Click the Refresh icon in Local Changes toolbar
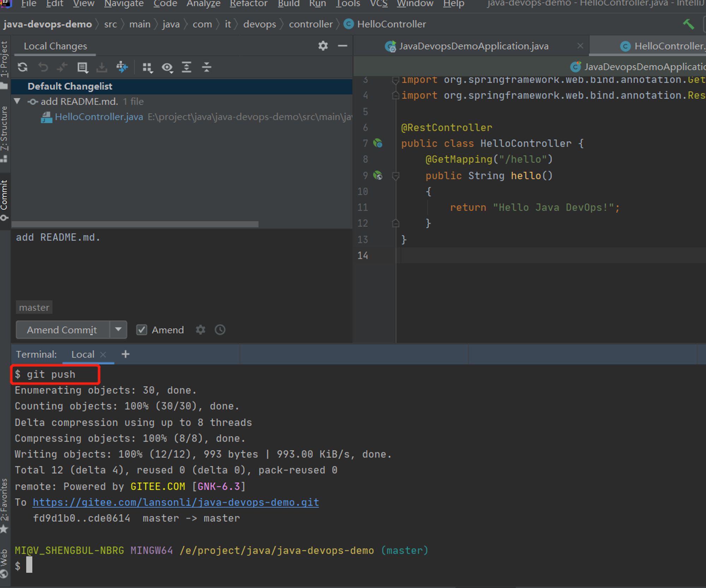 (23, 67)
